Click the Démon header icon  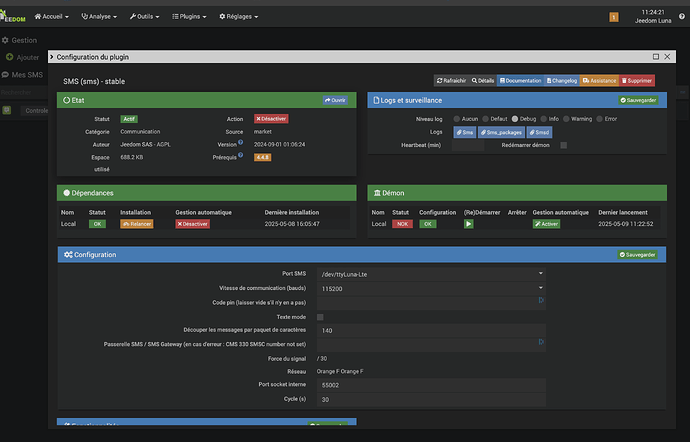[x=377, y=193]
